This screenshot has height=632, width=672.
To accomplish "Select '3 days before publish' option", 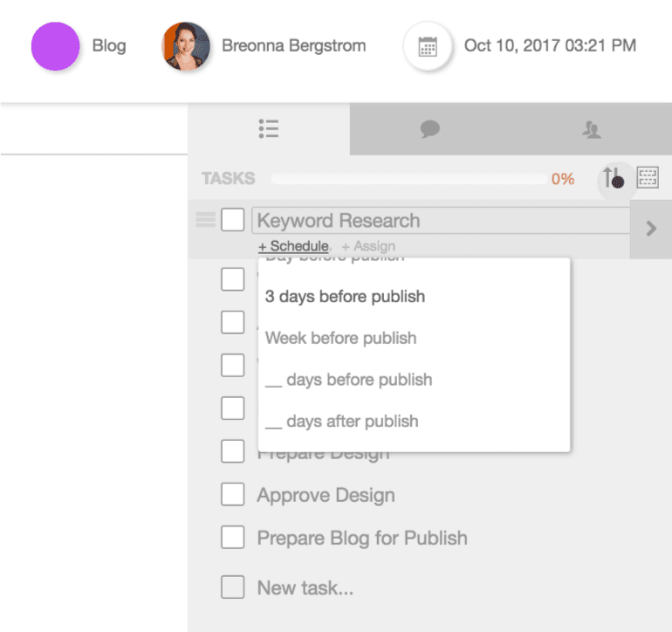I will 345,297.
